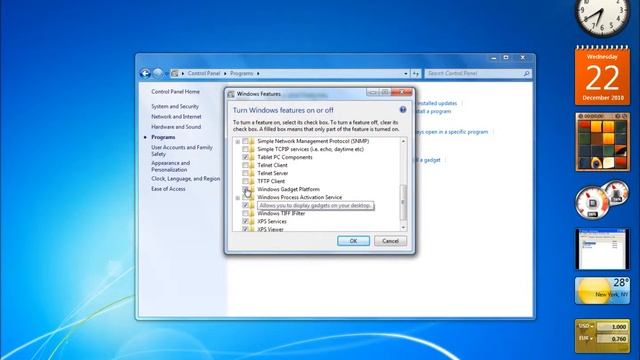Select the Windows TIFF IFilter row text
Viewport: 640px width, 360px height.
[281, 213]
